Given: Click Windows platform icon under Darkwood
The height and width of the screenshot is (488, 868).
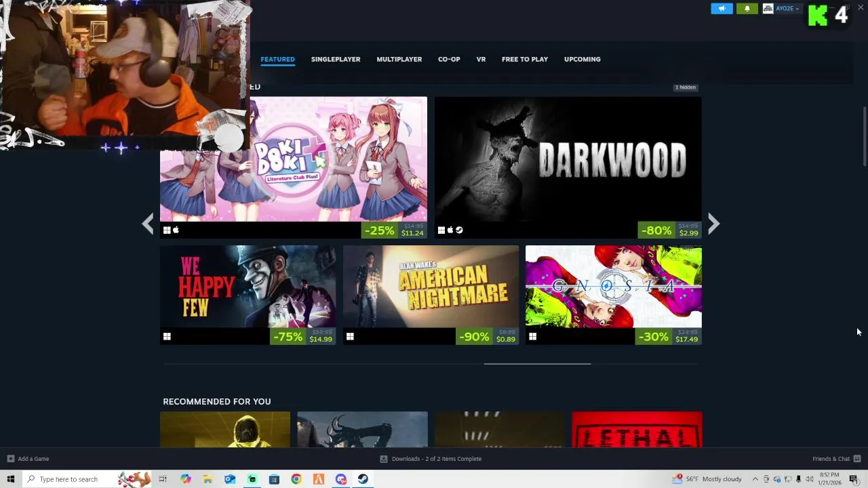Looking at the screenshot, I should point(441,230).
